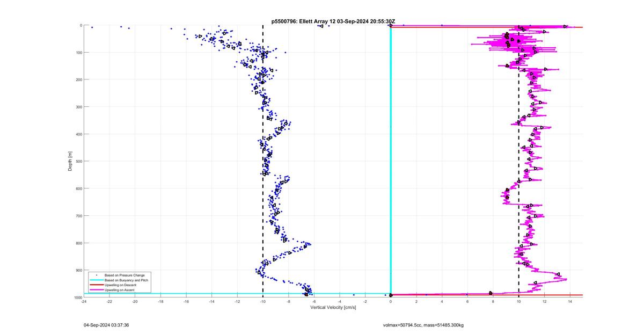Click depth tick label '600'

pyautogui.click(x=78, y=188)
